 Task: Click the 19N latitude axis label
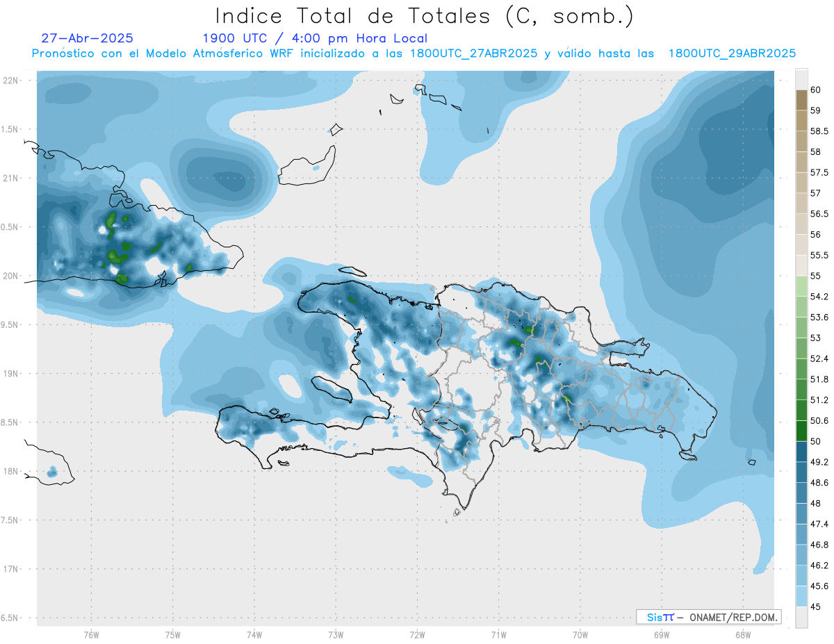[10, 374]
